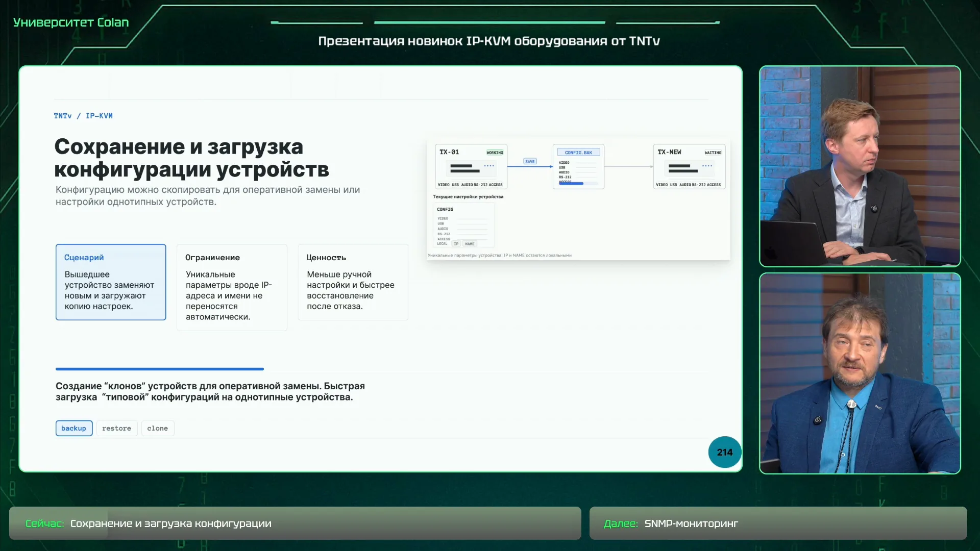
Task: Click the VIDEO row in CONFIG.BAK
Action: pos(578,163)
